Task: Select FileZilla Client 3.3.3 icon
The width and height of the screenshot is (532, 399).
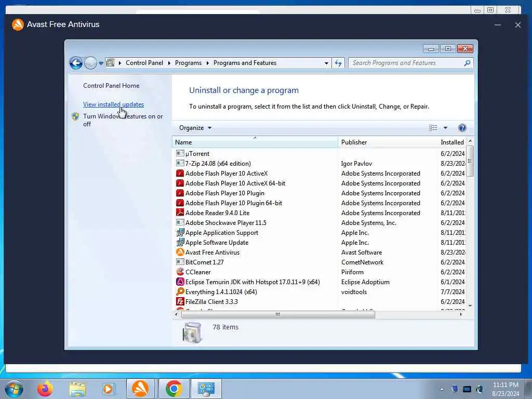Action: pyautogui.click(x=180, y=301)
